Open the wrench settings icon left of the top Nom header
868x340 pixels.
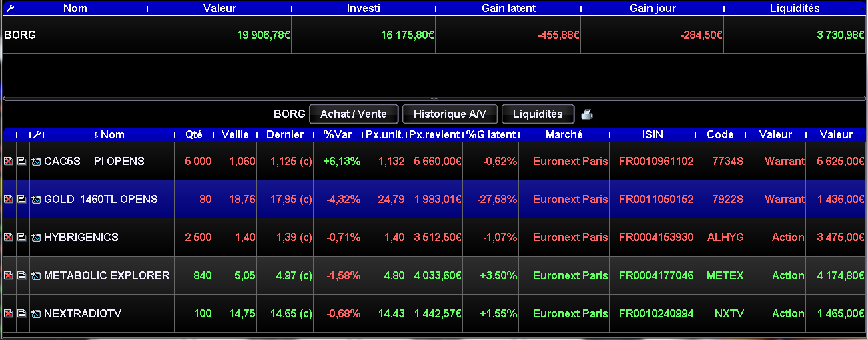[x=9, y=9]
